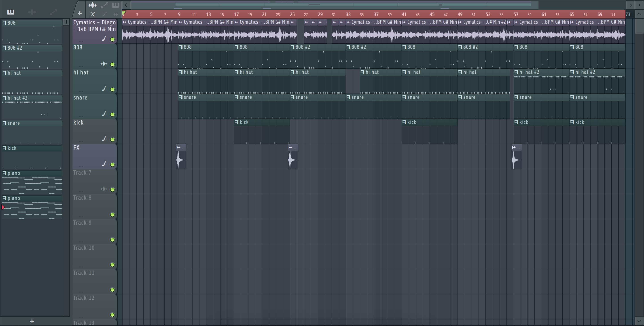Mute Track 7

[x=112, y=190]
